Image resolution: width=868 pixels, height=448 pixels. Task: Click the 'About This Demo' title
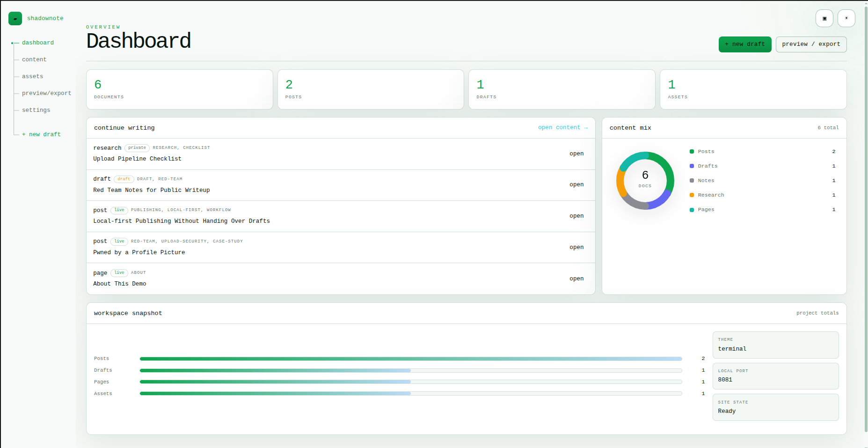tap(120, 284)
